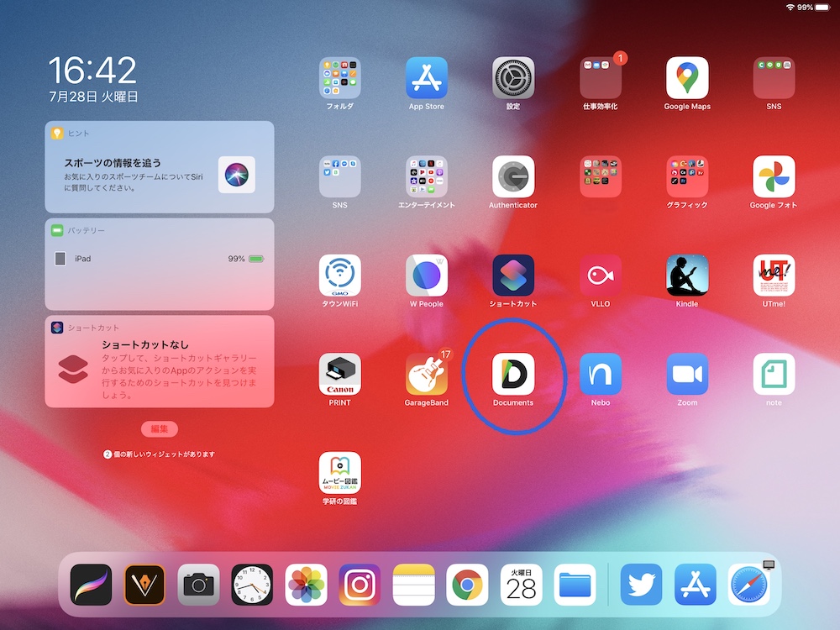
Task: Launch UTme!
Action: coord(774,276)
